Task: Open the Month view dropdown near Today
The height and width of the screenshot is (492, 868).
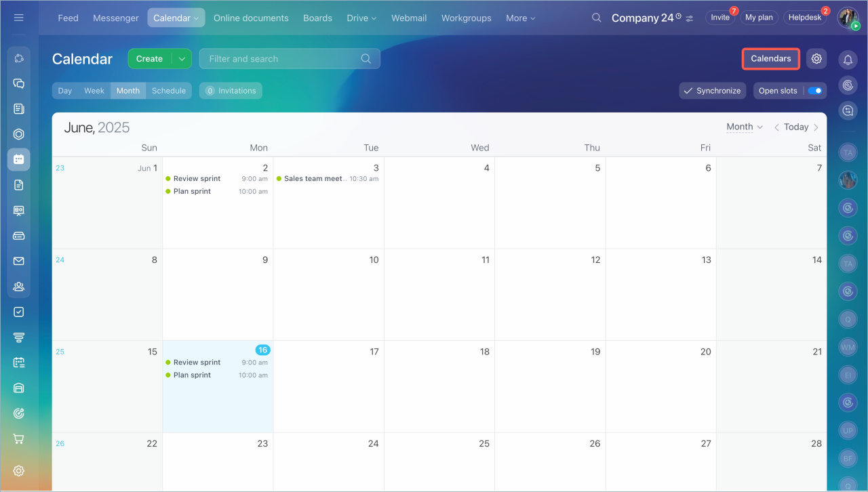Action: point(744,127)
